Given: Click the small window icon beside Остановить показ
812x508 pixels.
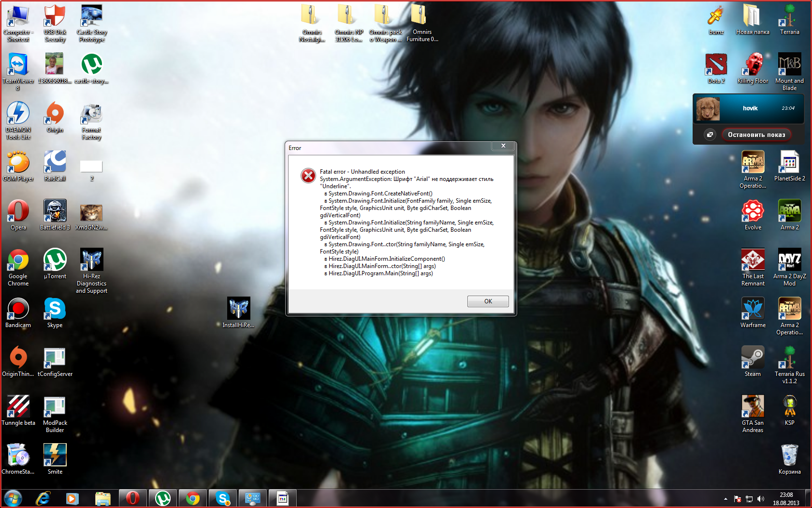Looking at the screenshot, I should pyautogui.click(x=710, y=134).
